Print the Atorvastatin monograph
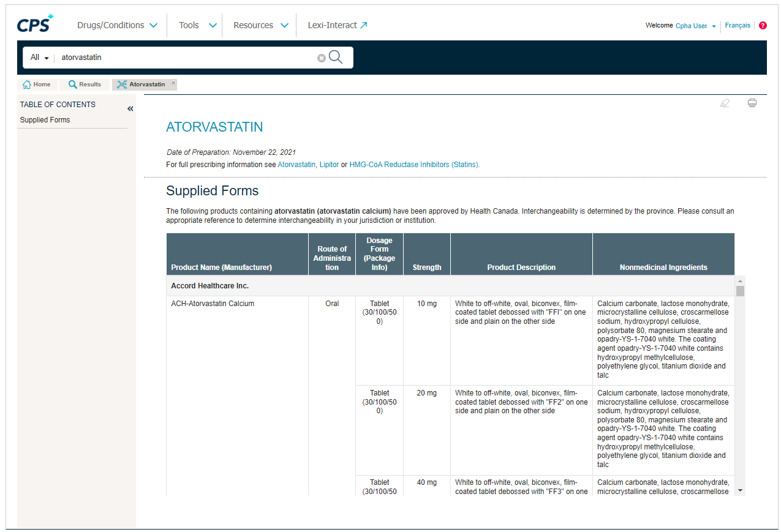The image size is (781, 532). 752,103
